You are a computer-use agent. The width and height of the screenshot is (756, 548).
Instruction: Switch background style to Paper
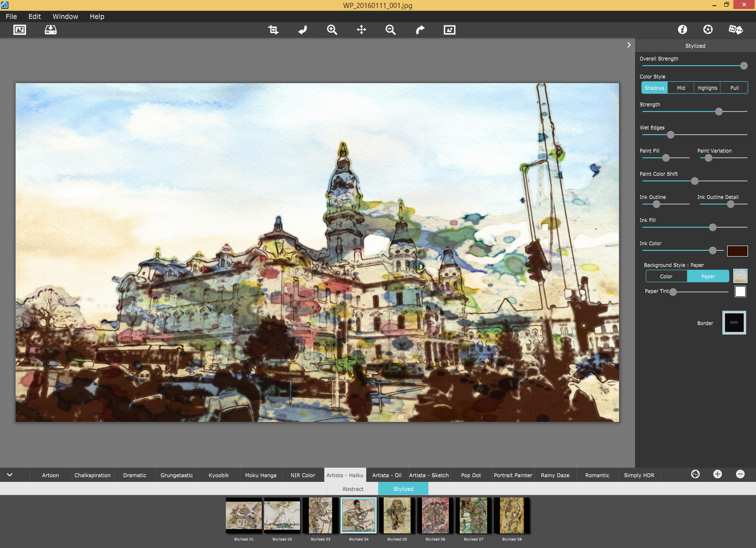(708, 276)
